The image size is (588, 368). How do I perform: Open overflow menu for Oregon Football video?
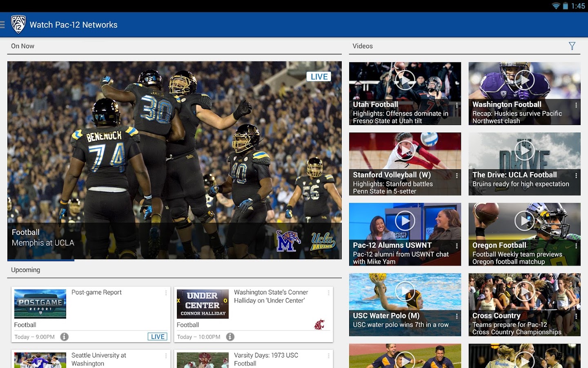click(576, 246)
